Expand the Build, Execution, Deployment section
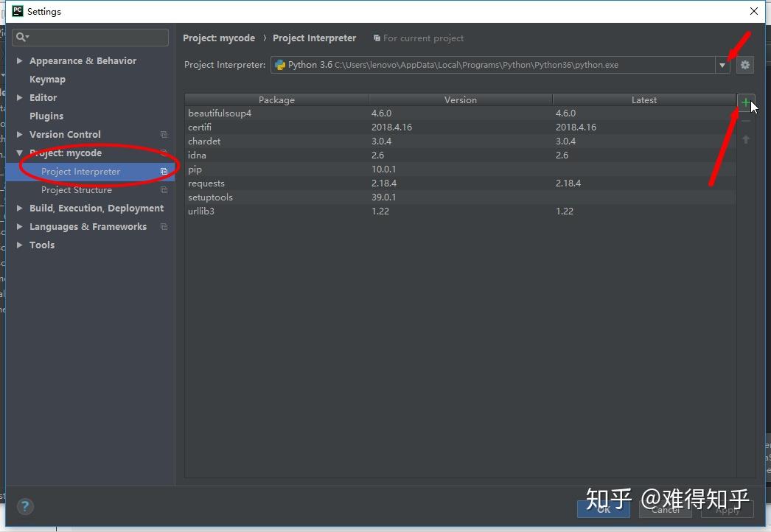771x532 pixels. coord(19,209)
